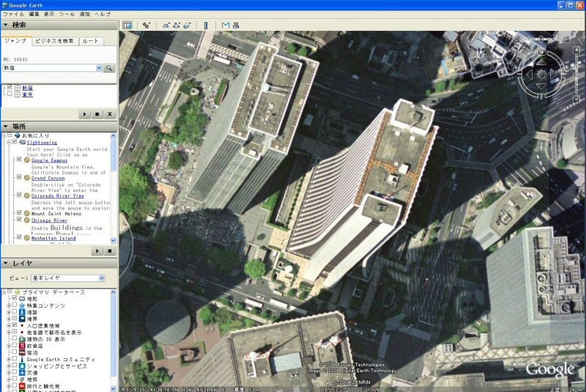Click the print toolbar icon

pos(236,26)
